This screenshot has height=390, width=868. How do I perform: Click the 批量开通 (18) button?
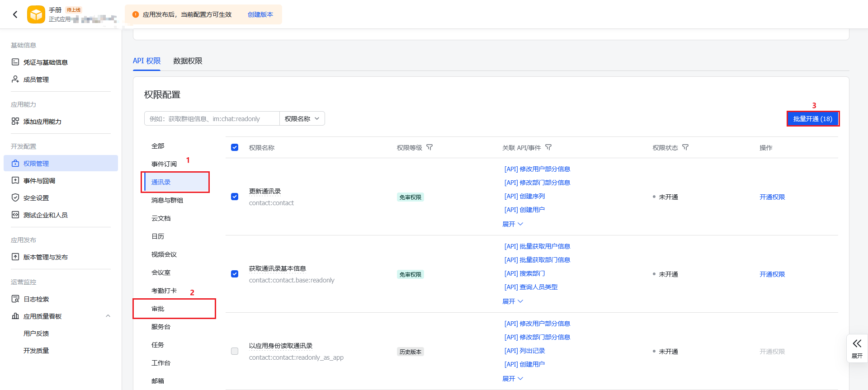(x=813, y=119)
